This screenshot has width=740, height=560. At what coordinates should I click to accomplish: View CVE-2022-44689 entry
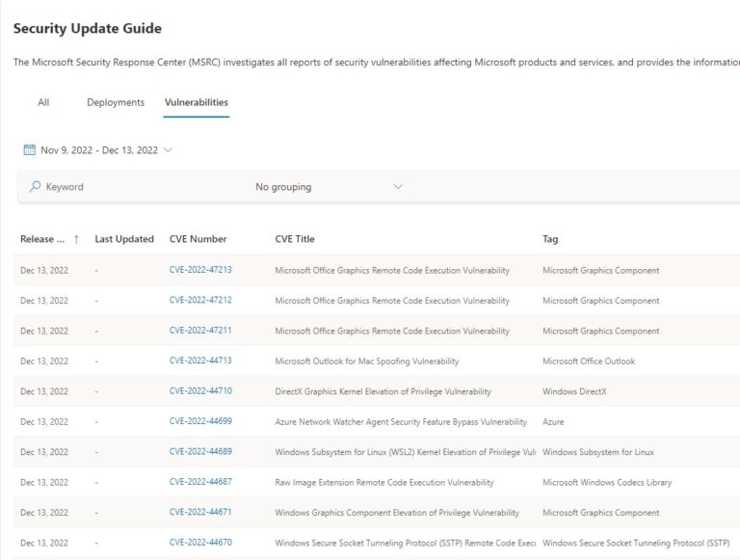point(200,452)
